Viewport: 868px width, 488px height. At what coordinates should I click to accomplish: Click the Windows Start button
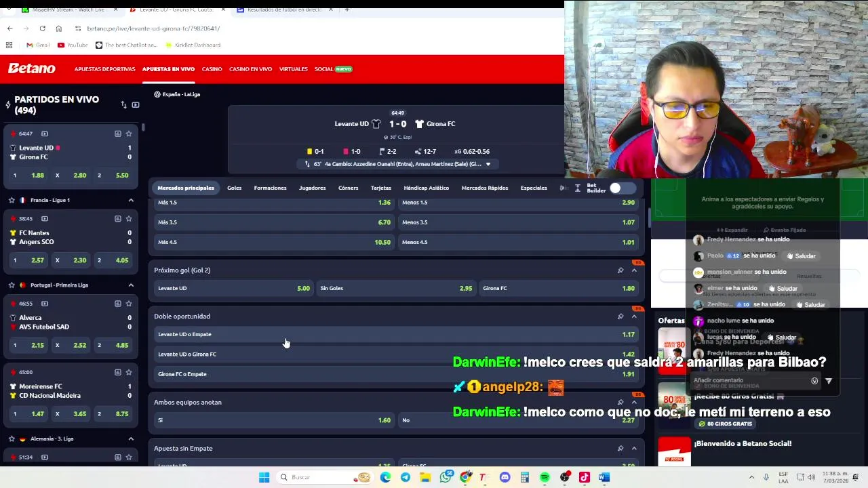click(264, 477)
